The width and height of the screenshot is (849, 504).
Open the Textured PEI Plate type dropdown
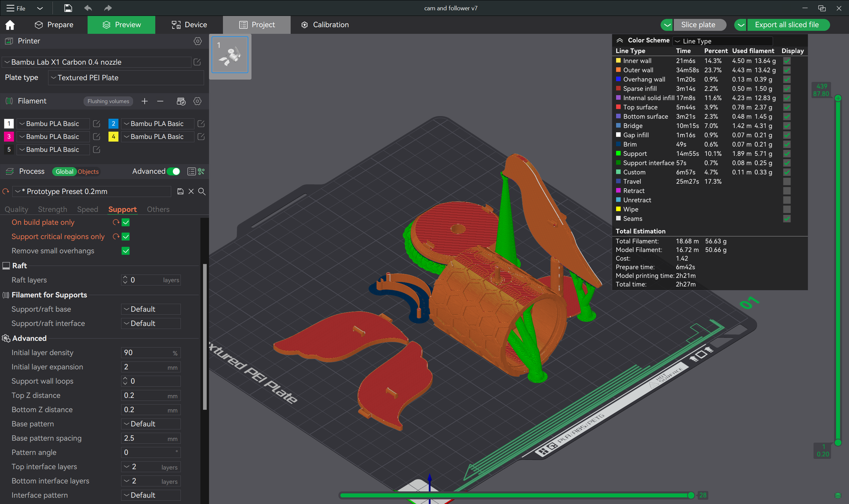(126, 78)
